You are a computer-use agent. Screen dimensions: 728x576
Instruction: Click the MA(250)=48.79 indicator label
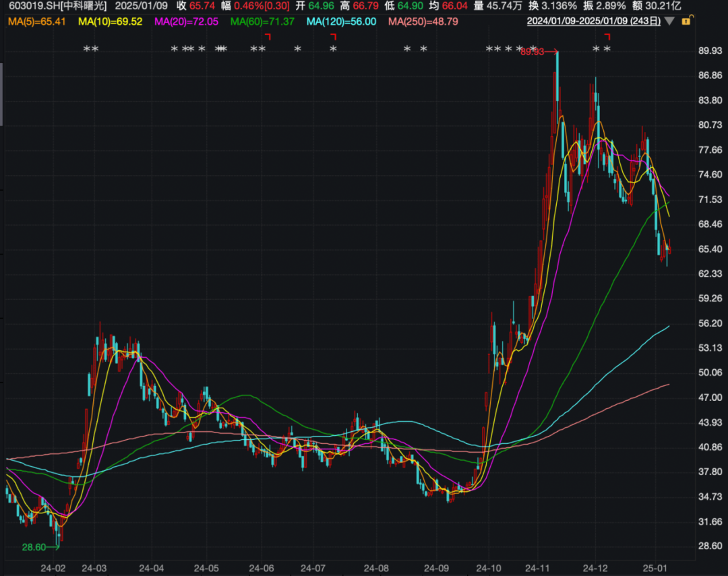423,22
